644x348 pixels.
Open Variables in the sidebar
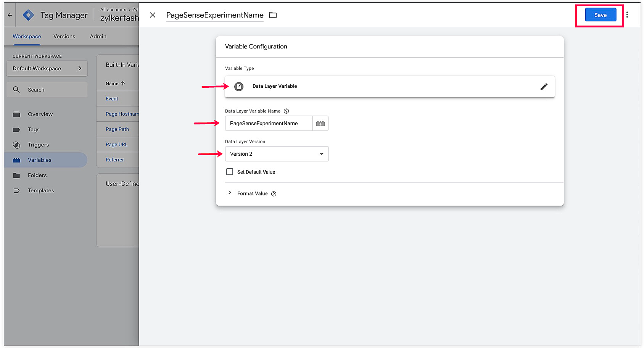click(46, 160)
